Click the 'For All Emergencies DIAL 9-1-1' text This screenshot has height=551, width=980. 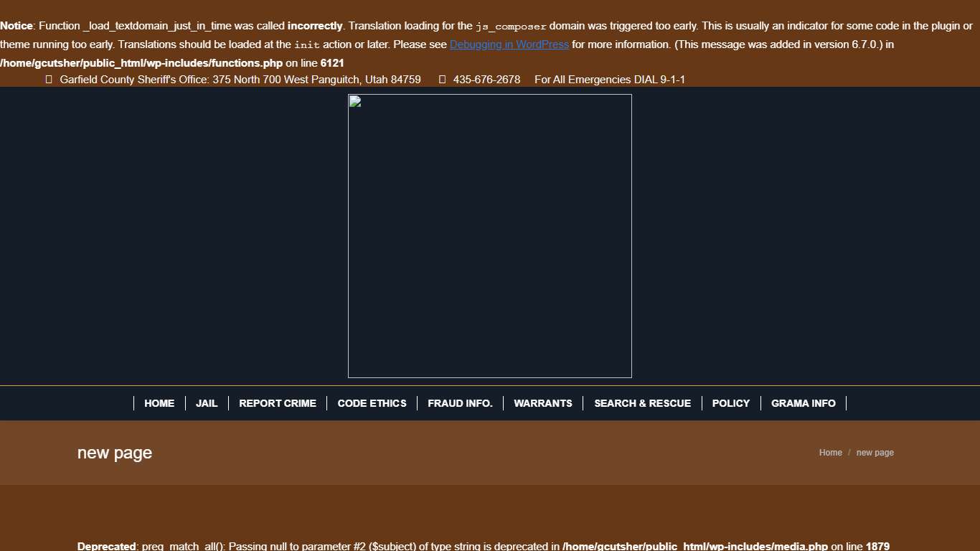coord(609,80)
